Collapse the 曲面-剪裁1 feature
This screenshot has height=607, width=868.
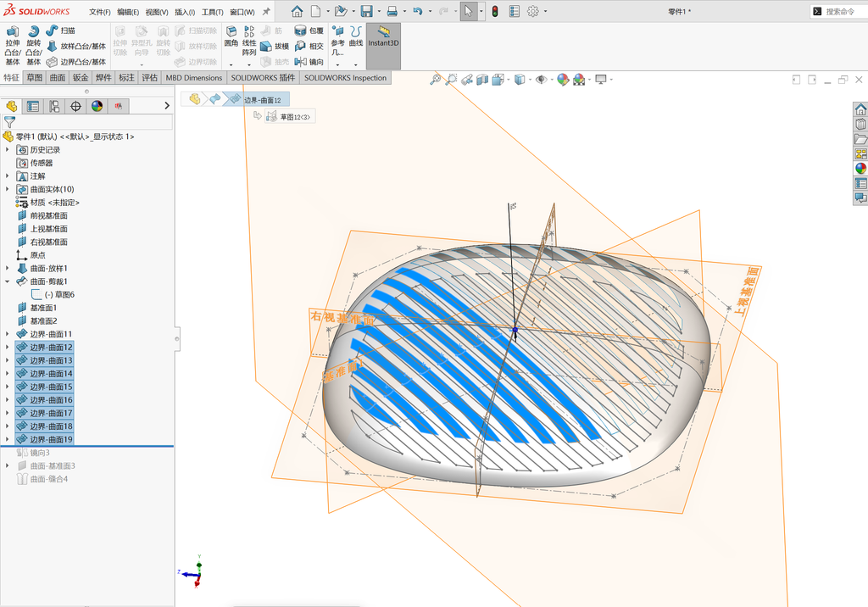coord(7,281)
